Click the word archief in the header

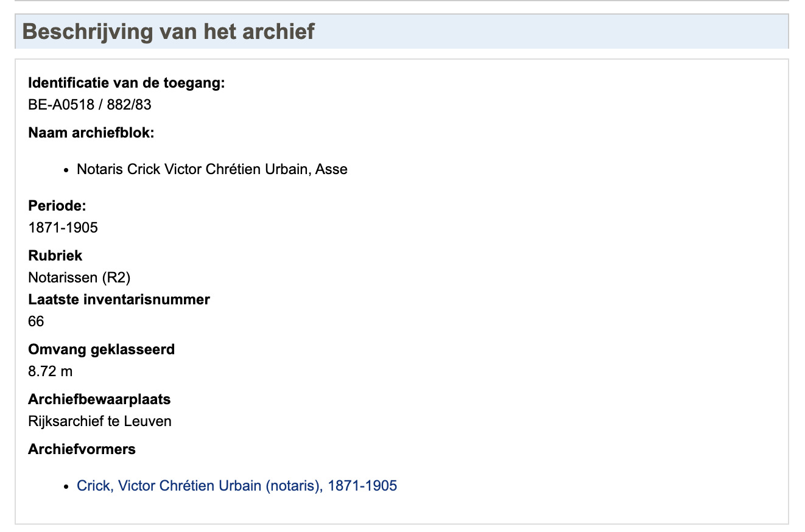[x=281, y=32]
